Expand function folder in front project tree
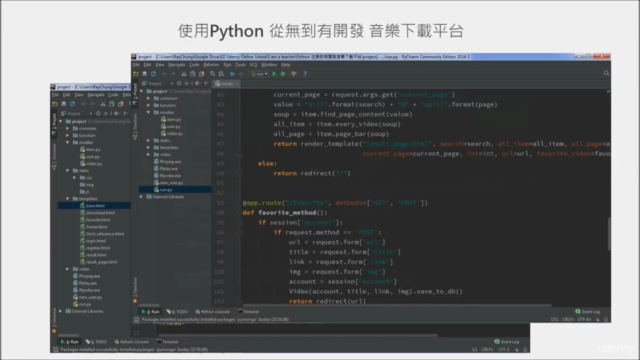640x360 pixels. tap(149, 105)
